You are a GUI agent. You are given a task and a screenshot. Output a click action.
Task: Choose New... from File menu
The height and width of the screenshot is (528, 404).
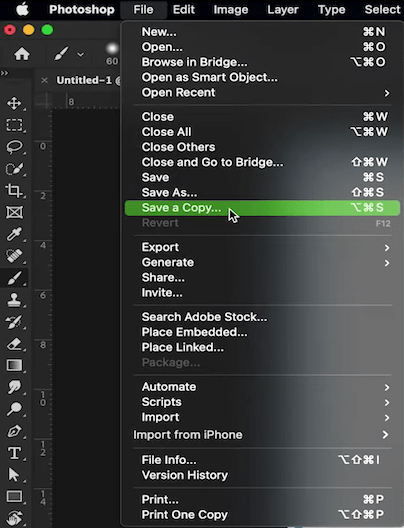(x=263, y=32)
